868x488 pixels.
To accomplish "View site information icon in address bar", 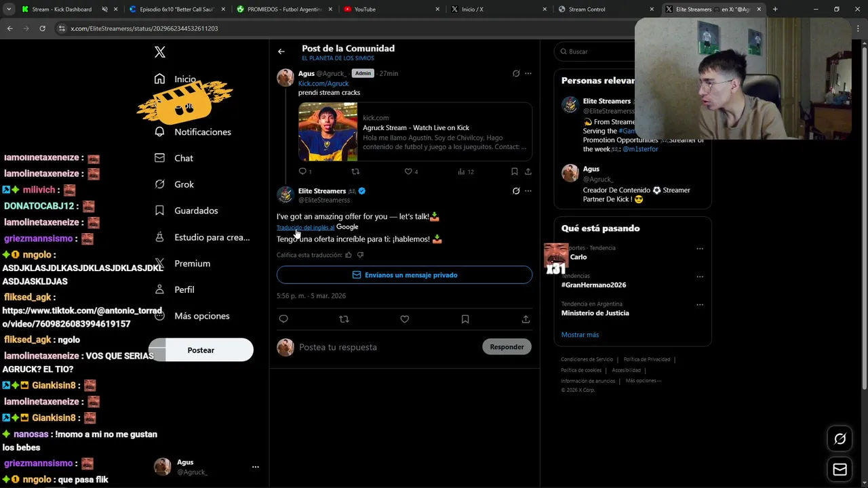I will pyautogui.click(x=62, y=28).
